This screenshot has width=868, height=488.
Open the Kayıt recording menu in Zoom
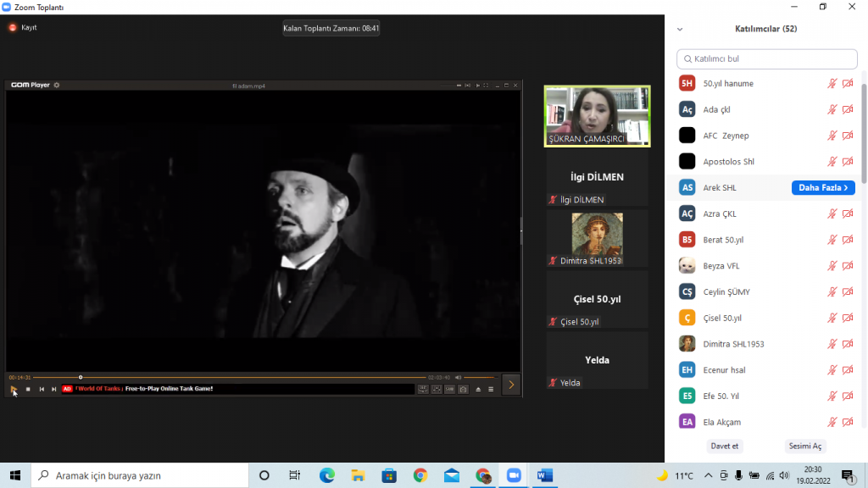[x=23, y=26]
